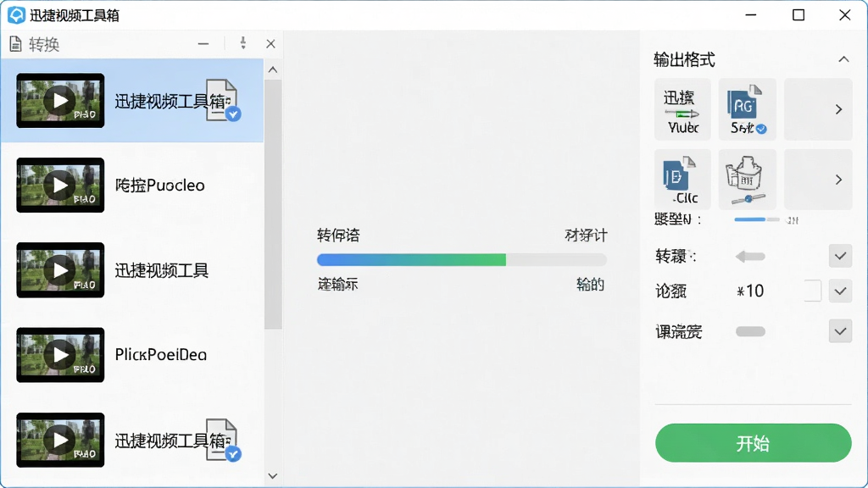Close the 迅捷视频工具箱 window

click(845, 15)
